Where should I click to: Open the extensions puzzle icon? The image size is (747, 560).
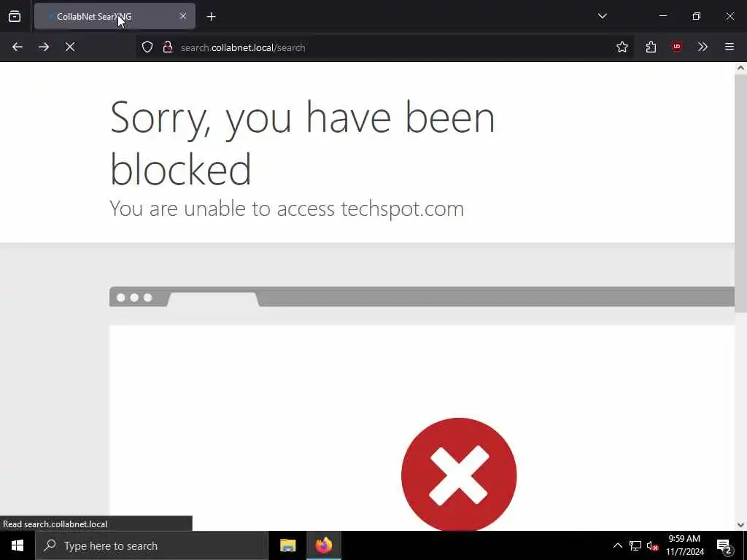pos(651,47)
